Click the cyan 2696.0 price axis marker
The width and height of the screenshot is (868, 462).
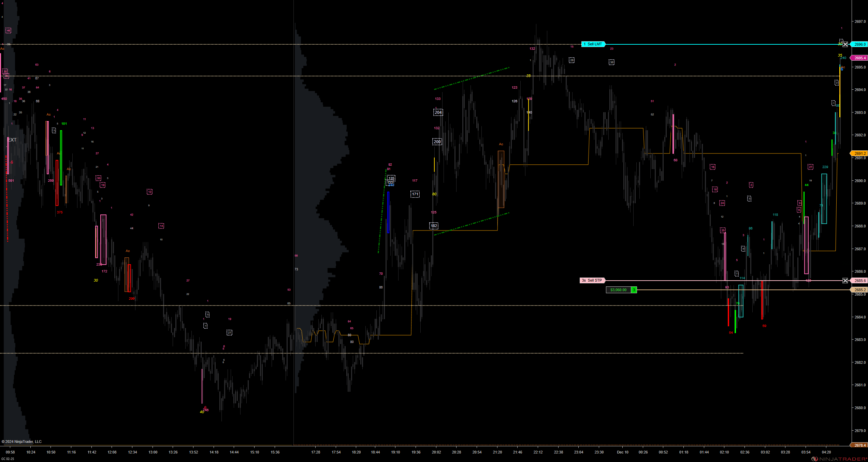859,44
